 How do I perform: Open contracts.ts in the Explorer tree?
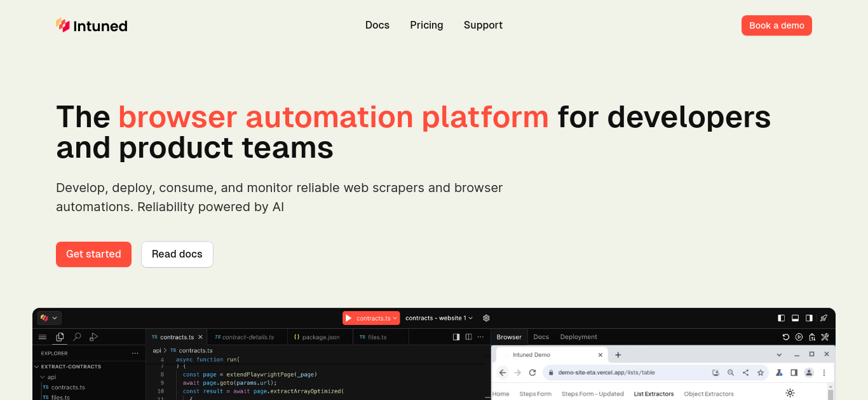tap(64, 387)
